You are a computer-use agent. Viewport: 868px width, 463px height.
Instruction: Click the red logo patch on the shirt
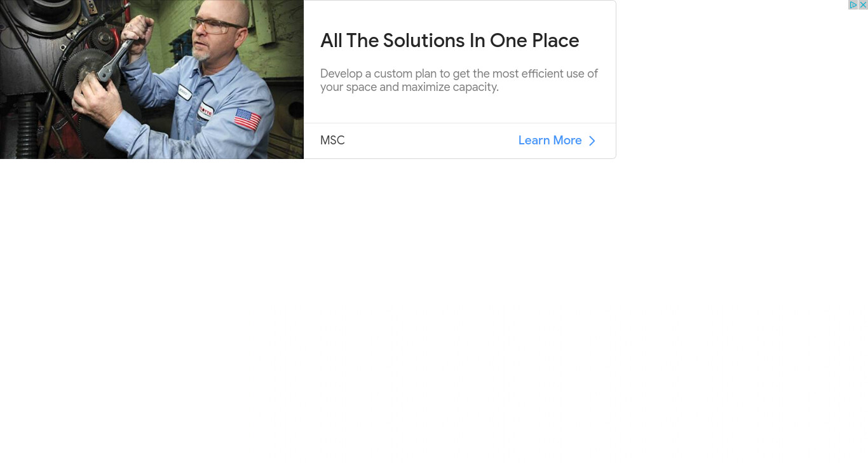tap(206, 110)
